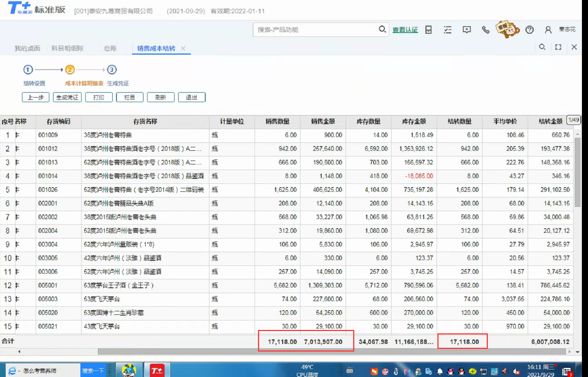Select the 销售成本结转 tab

tap(156, 48)
